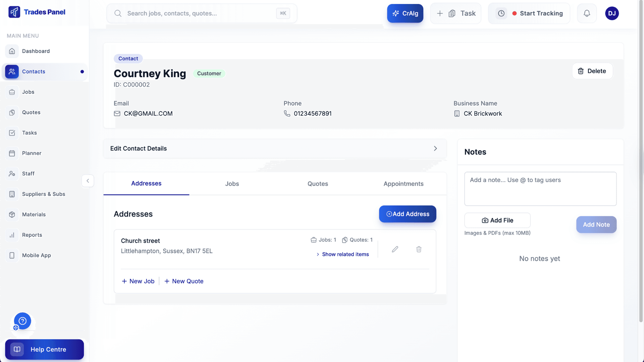Open the help question mark bubble
This screenshot has height=362, width=644.
[22, 321]
